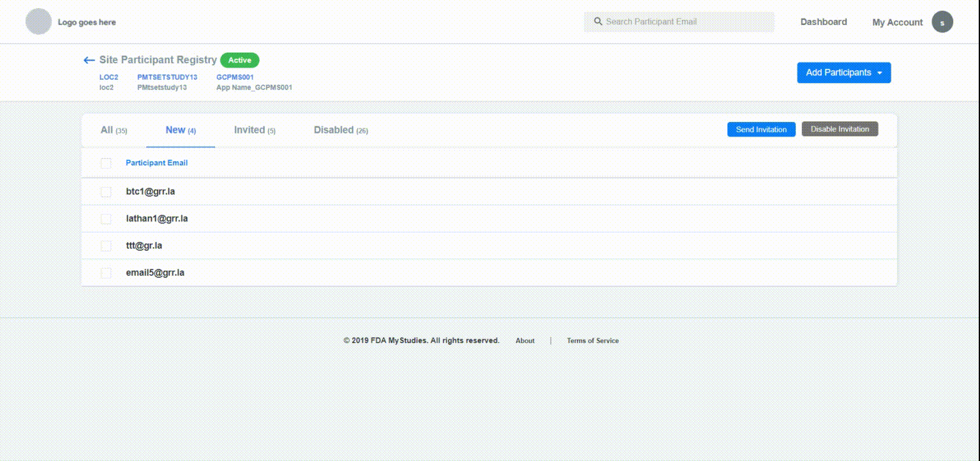Open the account avatar icon labeled S
The image size is (980, 461).
pos(942,21)
